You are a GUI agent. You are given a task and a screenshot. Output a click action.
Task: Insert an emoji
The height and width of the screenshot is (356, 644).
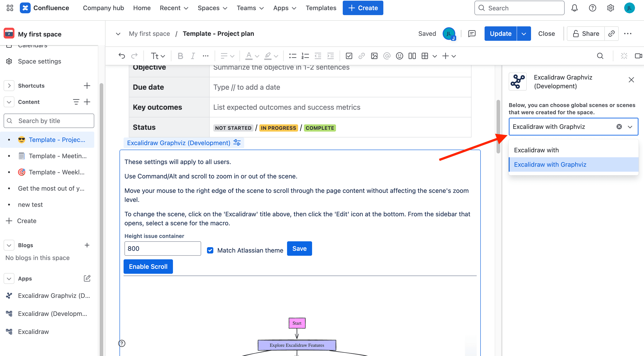(x=399, y=56)
